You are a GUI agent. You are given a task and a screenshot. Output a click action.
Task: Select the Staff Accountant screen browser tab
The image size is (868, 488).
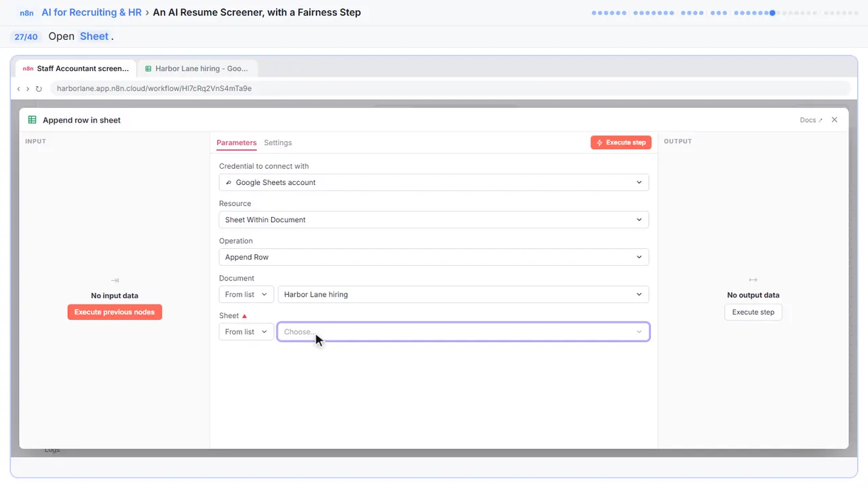click(x=76, y=68)
